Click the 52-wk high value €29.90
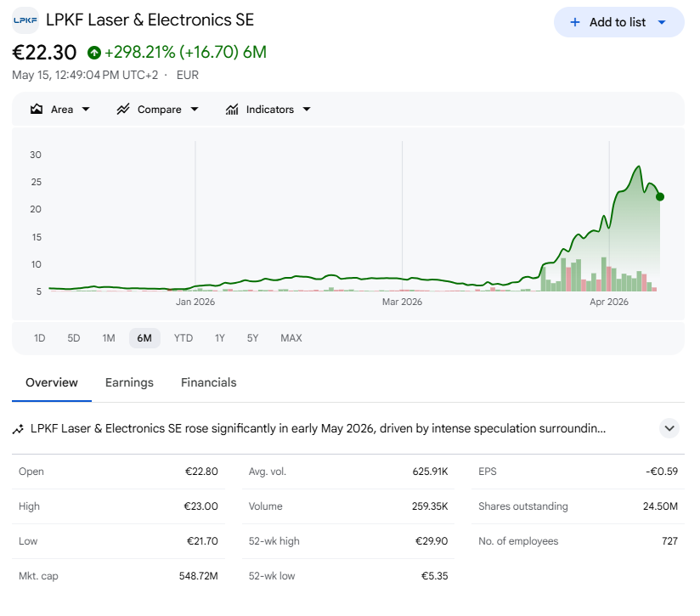The width and height of the screenshot is (700, 616). coord(432,541)
